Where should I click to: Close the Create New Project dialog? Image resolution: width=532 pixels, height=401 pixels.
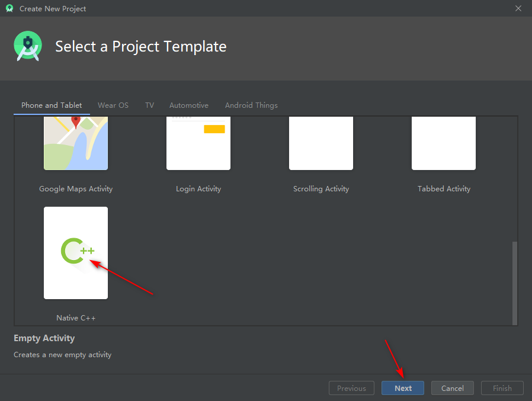[x=518, y=8]
